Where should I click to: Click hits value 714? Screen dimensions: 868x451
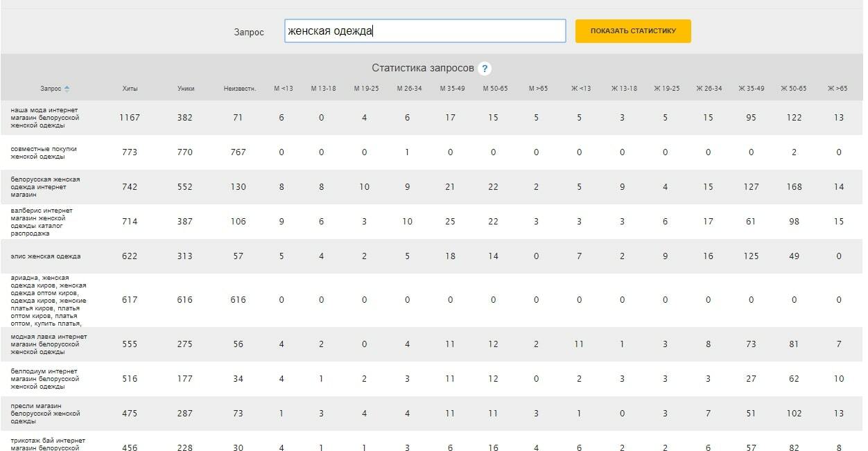(x=130, y=222)
